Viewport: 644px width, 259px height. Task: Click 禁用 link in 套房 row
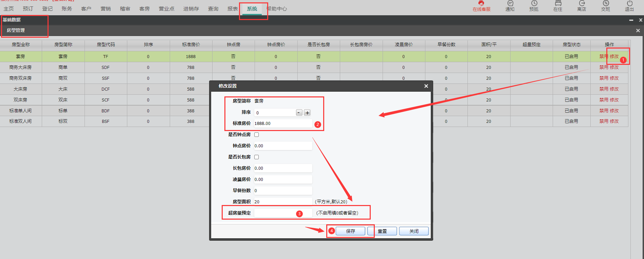[x=604, y=56]
